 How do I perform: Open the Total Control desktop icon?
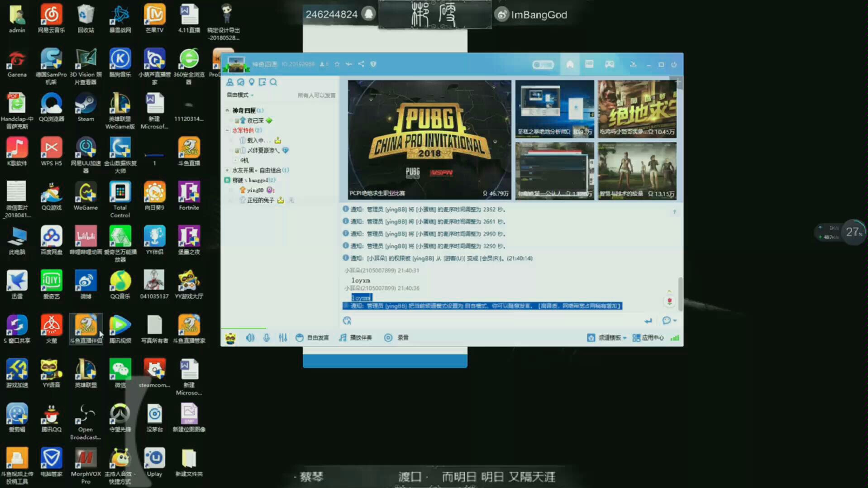(120, 200)
